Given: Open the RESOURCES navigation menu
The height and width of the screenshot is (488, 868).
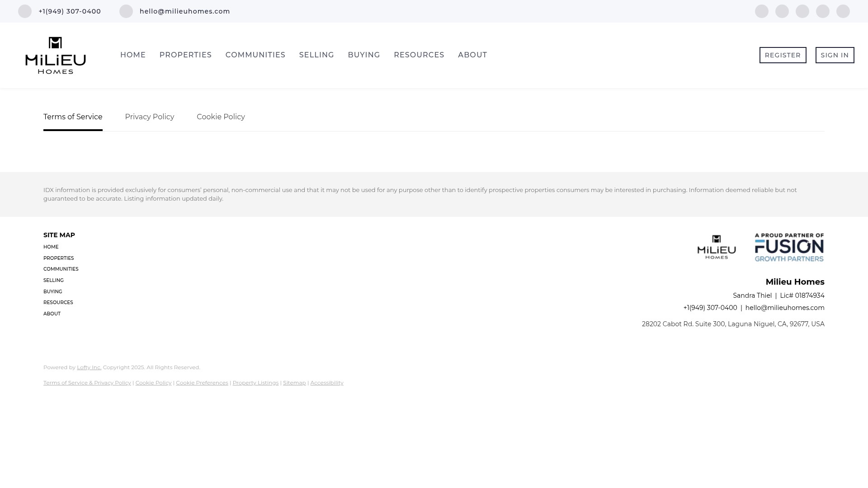Looking at the screenshot, I should pyautogui.click(x=419, y=55).
